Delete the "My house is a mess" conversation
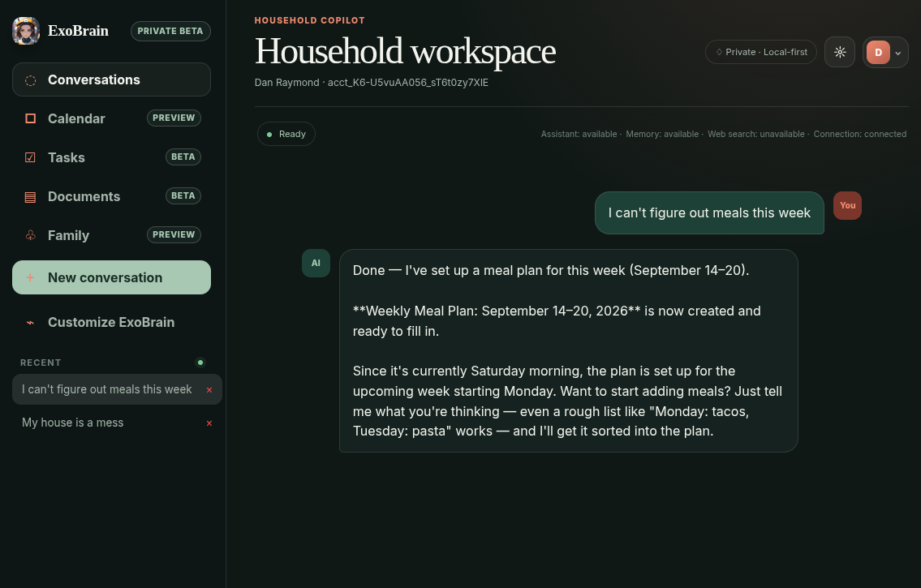Screen dimensions: 921x588 click(209, 423)
